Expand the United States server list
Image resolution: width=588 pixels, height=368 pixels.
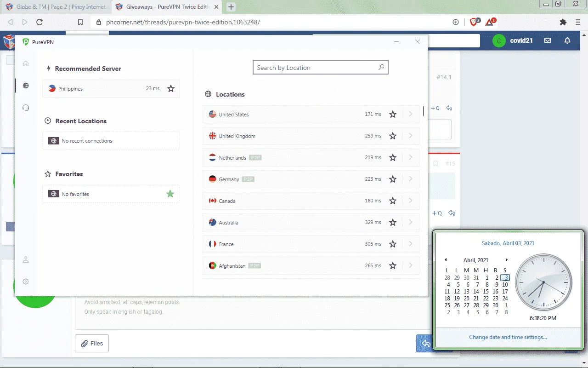pyautogui.click(x=411, y=114)
